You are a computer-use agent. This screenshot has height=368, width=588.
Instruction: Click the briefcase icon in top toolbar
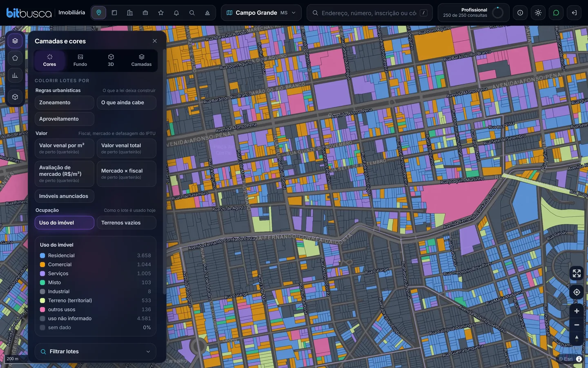click(x=145, y=13)
